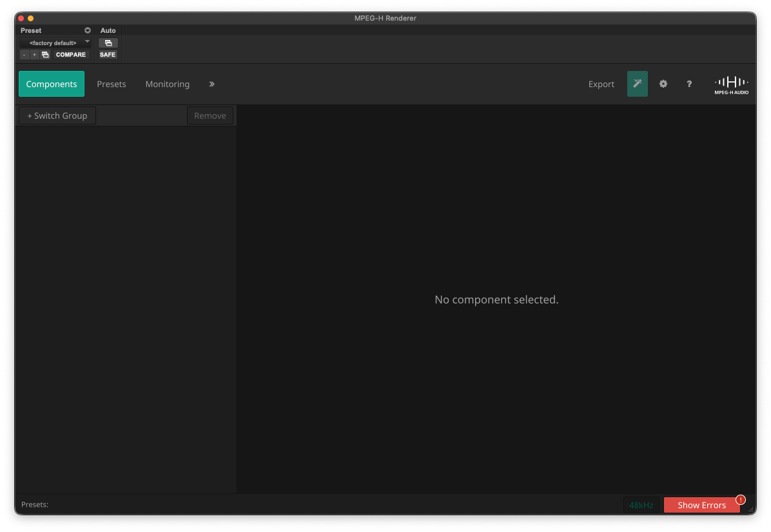Click the window resize grip at bottom corner

(751, 509)
